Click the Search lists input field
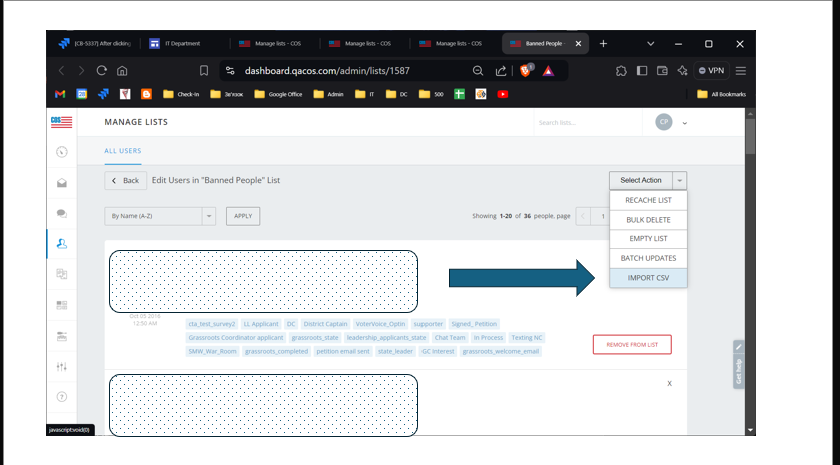This screenshot has width=840, height=465. tap(580, 122)
